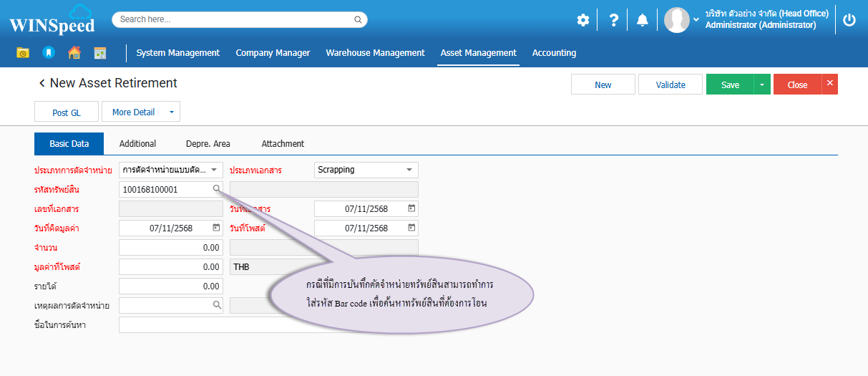Select the Attachment tab
The height and width of the screenshot is (376, 868).
(283, 143)
